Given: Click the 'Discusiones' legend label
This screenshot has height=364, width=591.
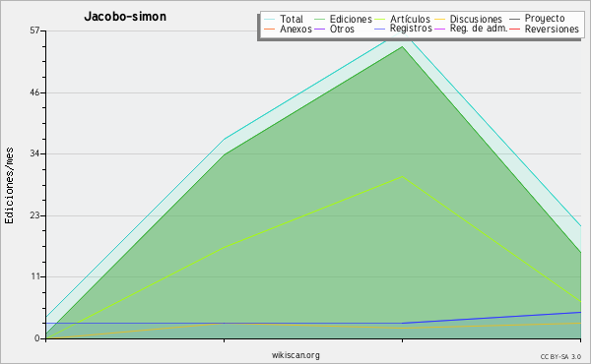Looking at the screenshot, I should [x=476, y=19].
